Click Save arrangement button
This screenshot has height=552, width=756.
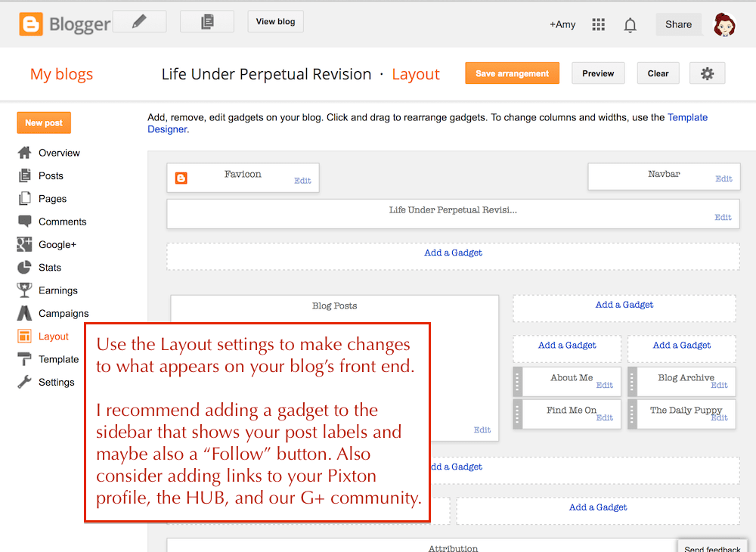[x=512, y=73]
